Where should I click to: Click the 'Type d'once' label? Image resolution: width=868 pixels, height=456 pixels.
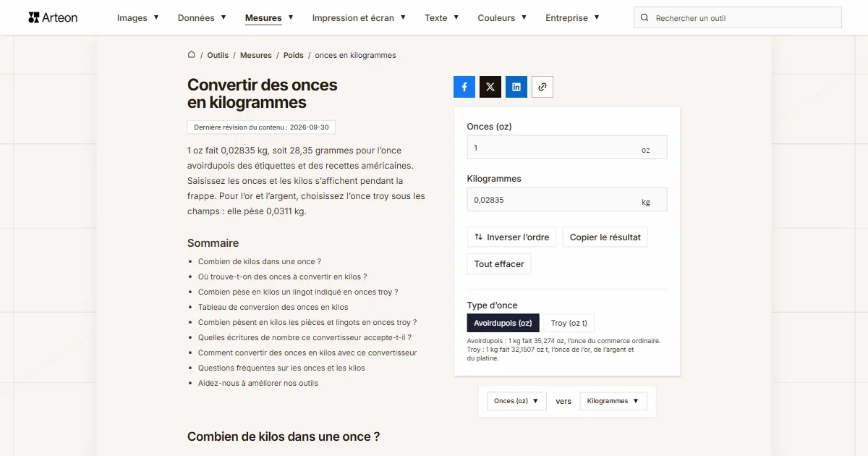pyautogui.click(x=493, y=305)
